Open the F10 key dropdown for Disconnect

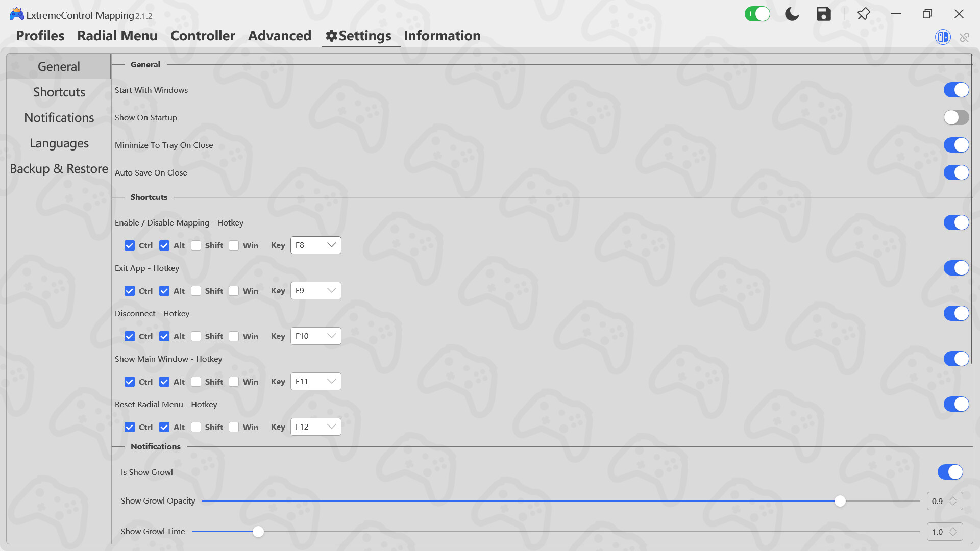coord(315,336)
